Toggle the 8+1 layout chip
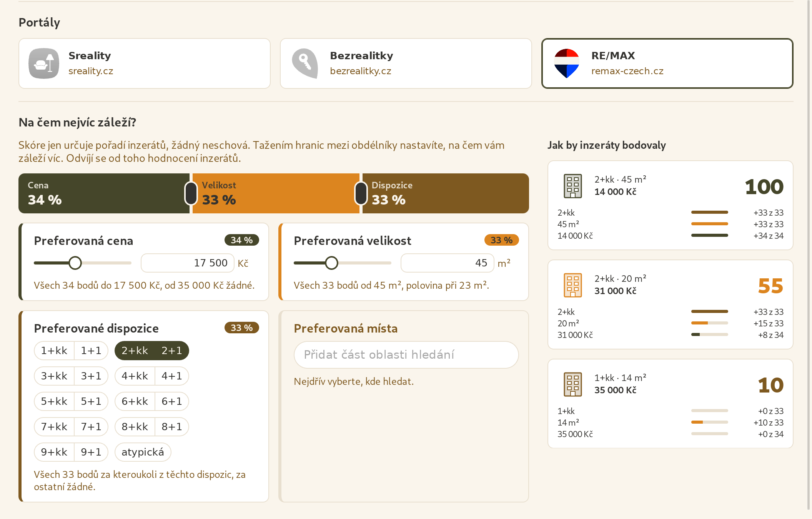The width and height of the screenshot is (812, 519). (172, 427)
